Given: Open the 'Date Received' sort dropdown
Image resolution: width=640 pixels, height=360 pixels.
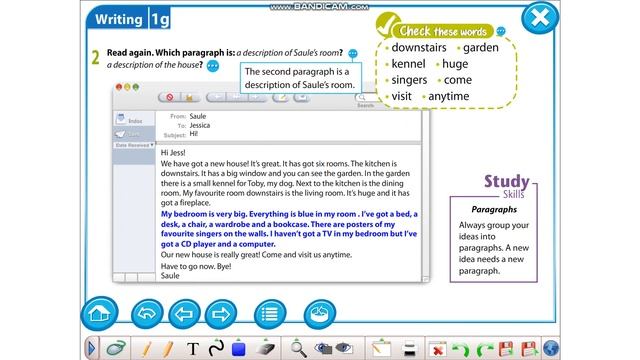Looking at the screenshot, I should (134, 145).
